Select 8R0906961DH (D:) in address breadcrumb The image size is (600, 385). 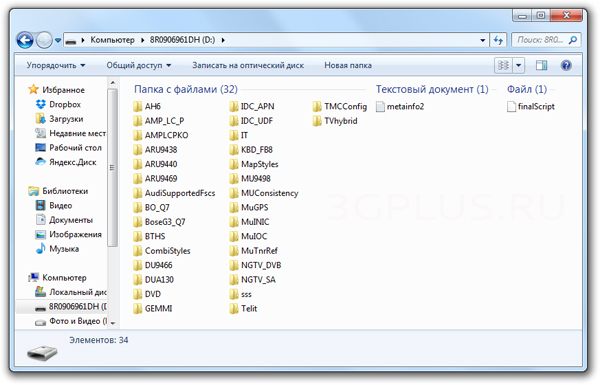pos(182,40)
